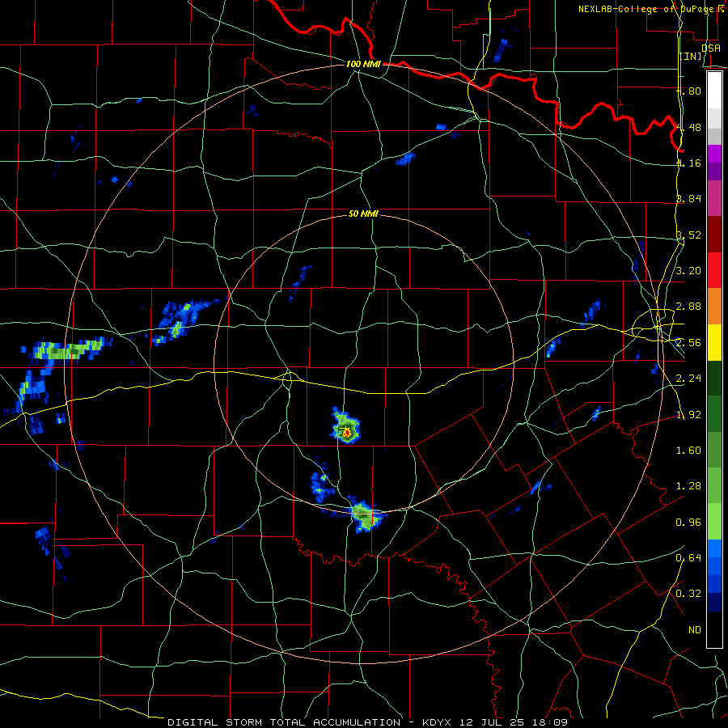The height and width of the screenshot is (728, 728).
Task: Select the 4.16 legend value
Action: click(688, 163)
